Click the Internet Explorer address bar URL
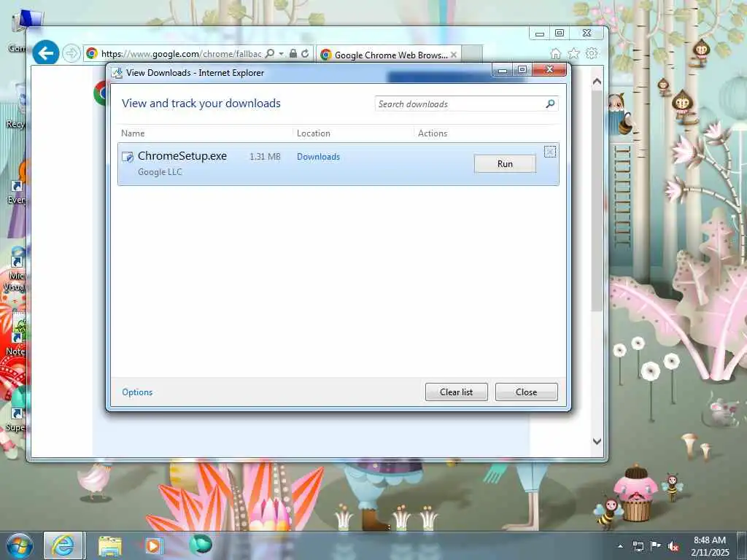 [181, 54]
